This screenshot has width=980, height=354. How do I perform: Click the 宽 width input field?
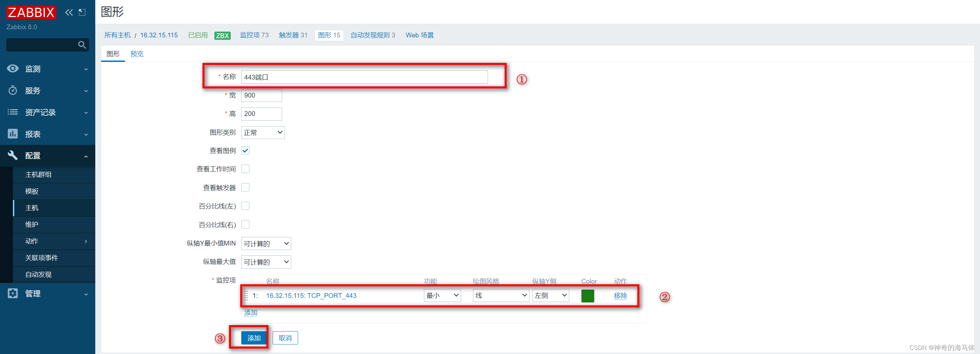coord(261,96)
